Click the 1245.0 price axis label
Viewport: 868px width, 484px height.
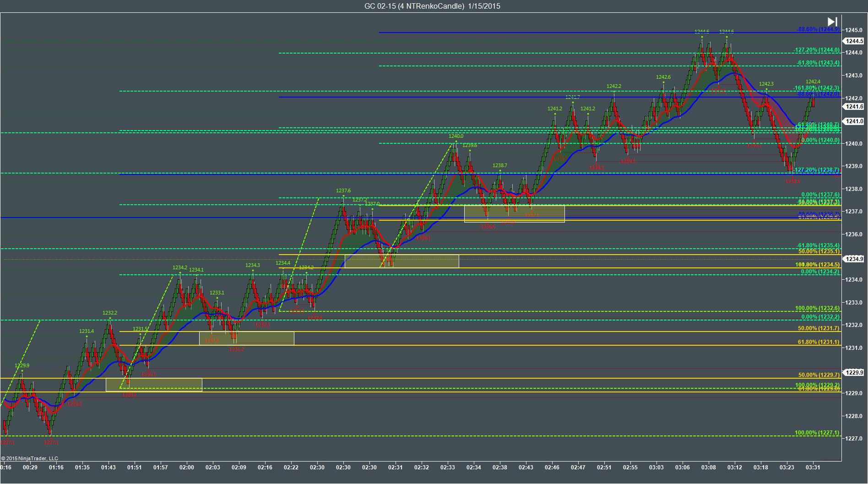(854, 30)
